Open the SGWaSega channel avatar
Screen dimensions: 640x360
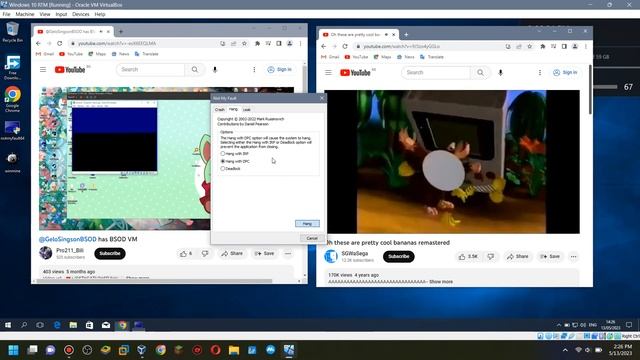point(331,256)
